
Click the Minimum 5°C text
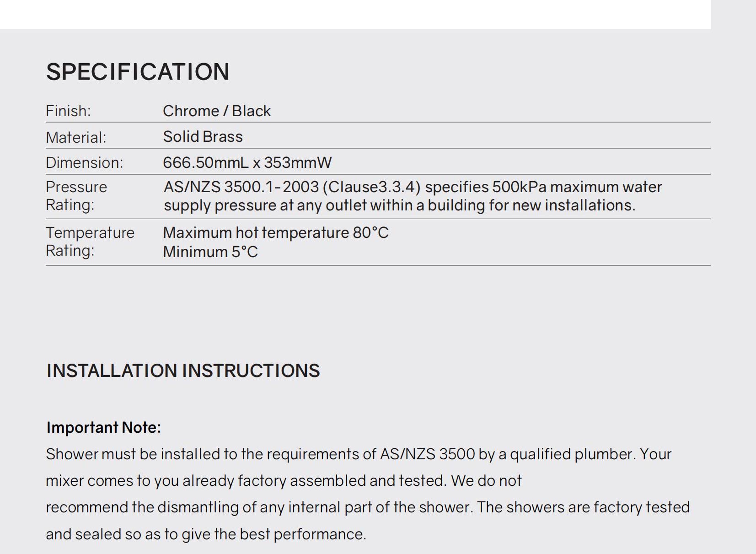click(210, 252)
